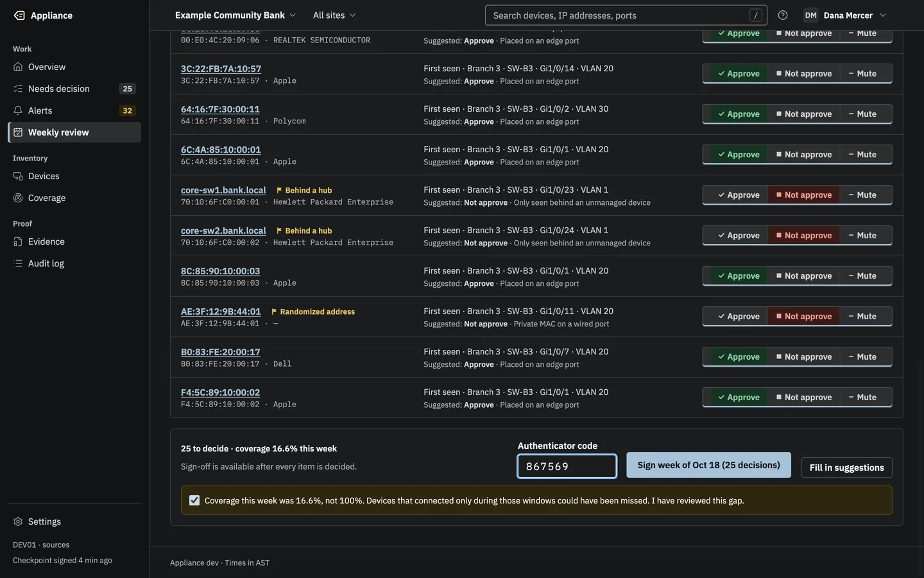This screenshot has width=924, height=578.
Task: Click Randomized address flag on AE:3F:12:9B:44:01
Action: [x=313, y=311]
